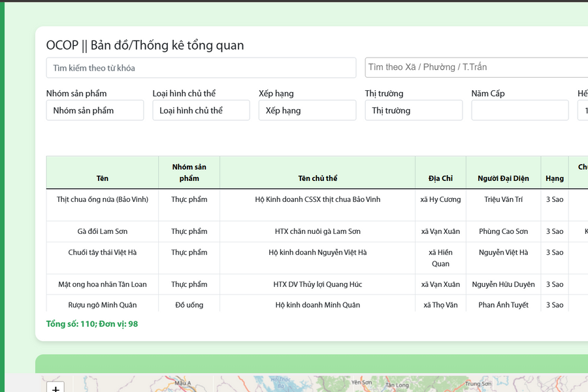Click the Hạng column header
The width and height of the screenshot is (588, 392).
[555, 178]
